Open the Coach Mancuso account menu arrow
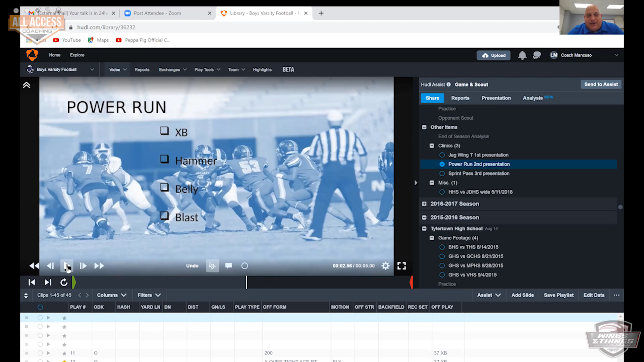The image size is (644, 362). 616,55
